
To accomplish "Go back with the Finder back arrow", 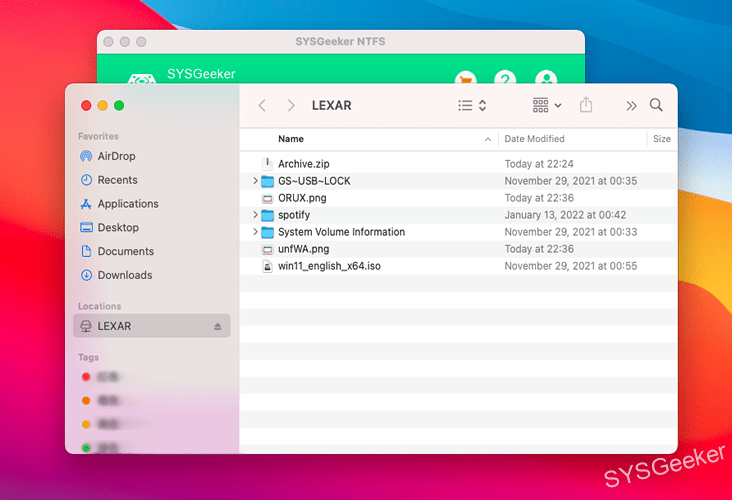I will [262, 106].
